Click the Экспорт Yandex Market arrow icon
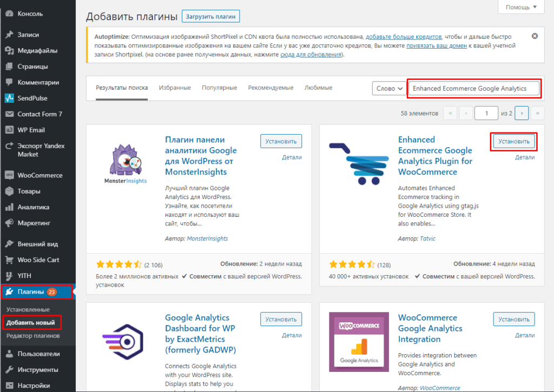 click(10, 146)
